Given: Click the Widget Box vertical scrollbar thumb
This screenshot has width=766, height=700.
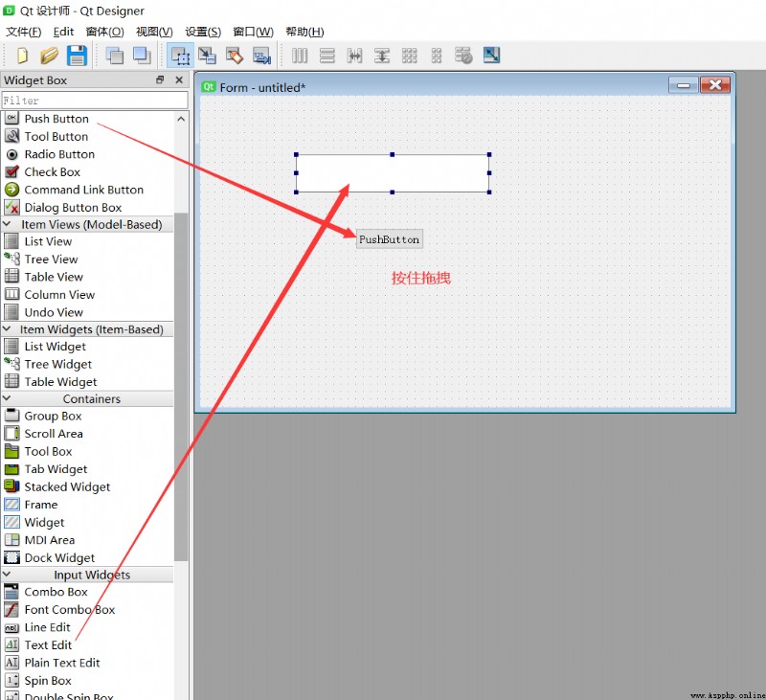Looking at the screenshot, I should coord(181,386).
